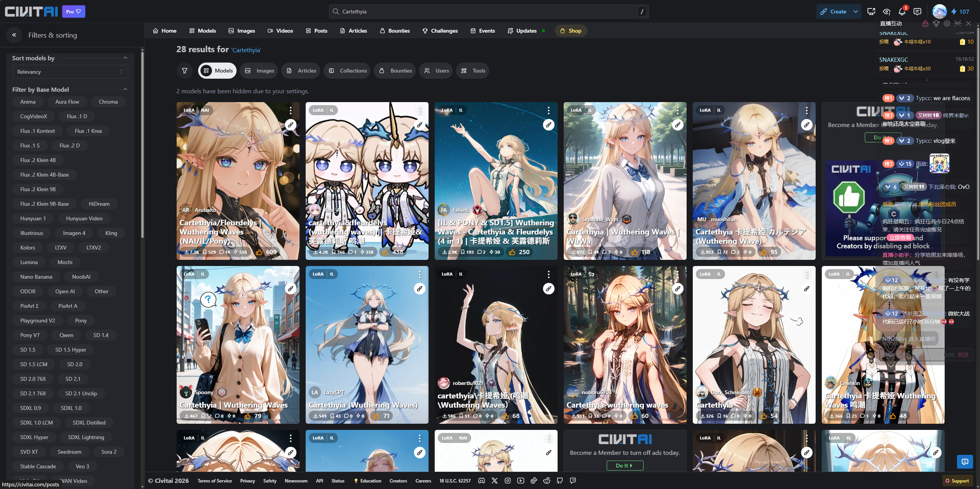The height and width of the screenshot is (489, 980).
Task: Collapse the Filter by Base Model section
Action: tap(125, 89)
